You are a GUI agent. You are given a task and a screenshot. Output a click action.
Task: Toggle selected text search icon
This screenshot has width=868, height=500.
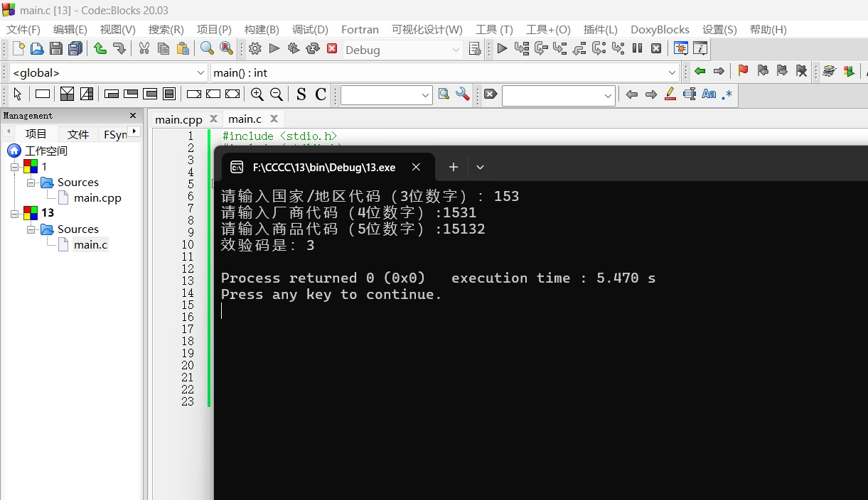coord(689,94)
